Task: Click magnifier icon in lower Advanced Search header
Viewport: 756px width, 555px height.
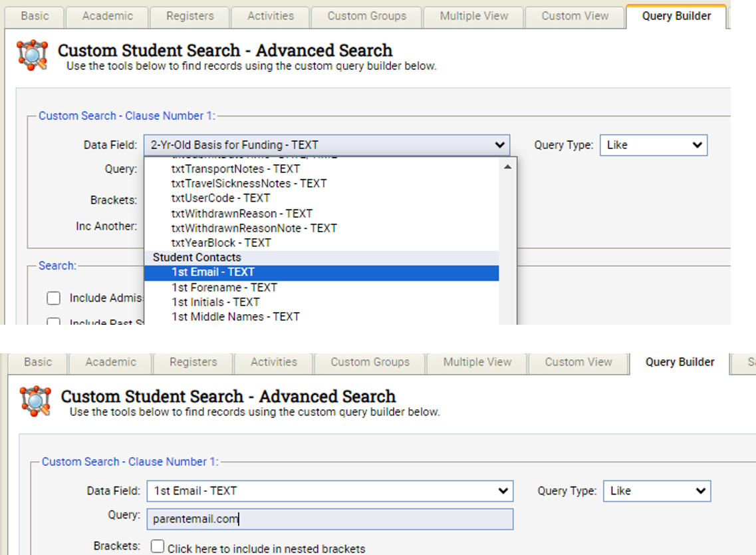Action: [x=35, y=401]
